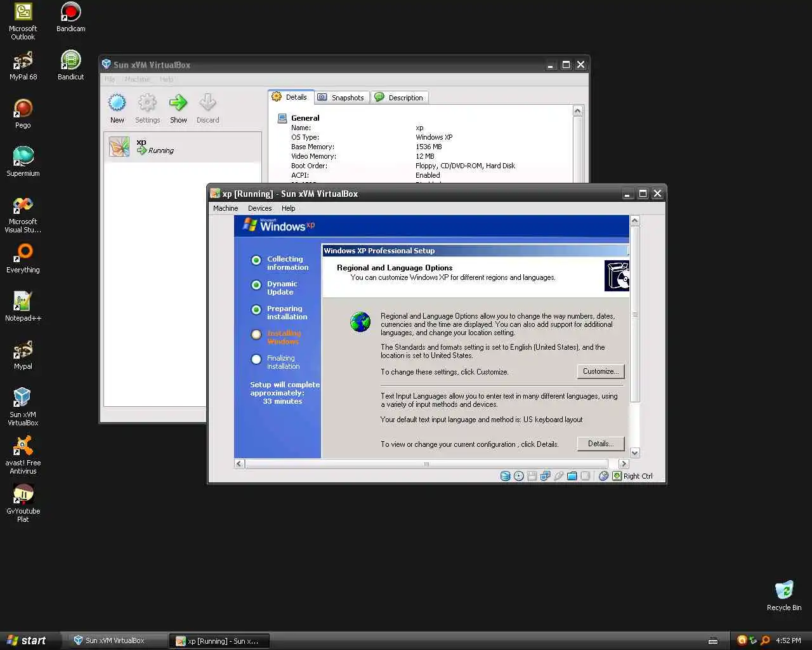Viewport: 812px width, 650px height.
Task: Click the Supermium desktop icon
Action: click(x=23, y=162)
